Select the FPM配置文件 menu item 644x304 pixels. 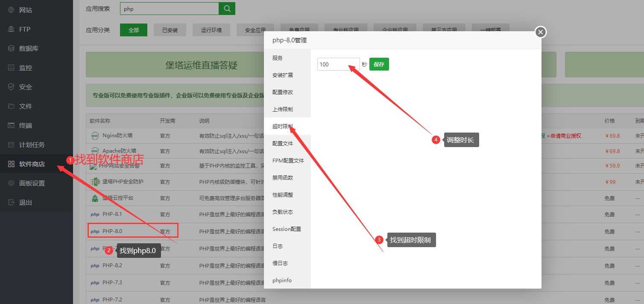pyautogui.click(x=288, y=161)
